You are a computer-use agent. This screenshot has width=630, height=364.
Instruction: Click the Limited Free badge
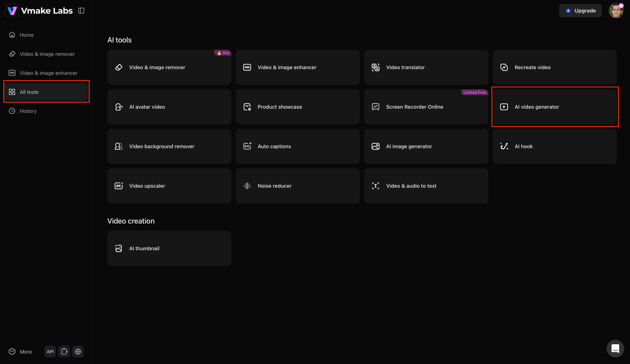tap(474, 92)
